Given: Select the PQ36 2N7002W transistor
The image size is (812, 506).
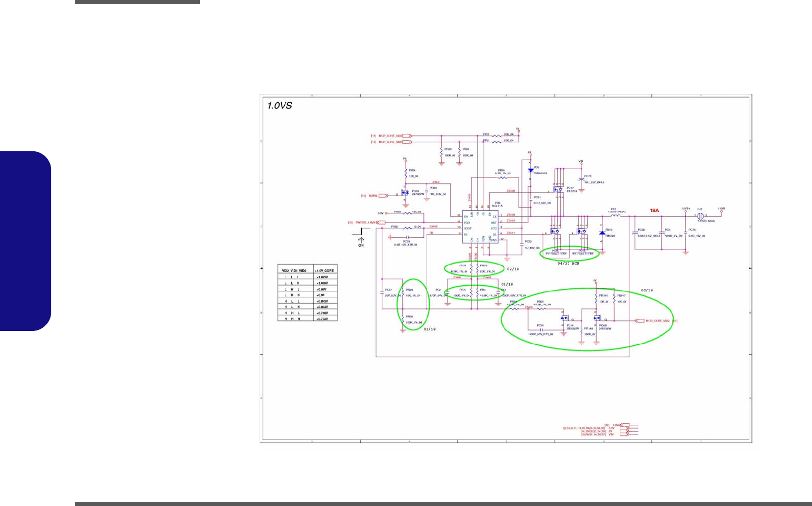Looking at the screenshot, I should [404, 193].
